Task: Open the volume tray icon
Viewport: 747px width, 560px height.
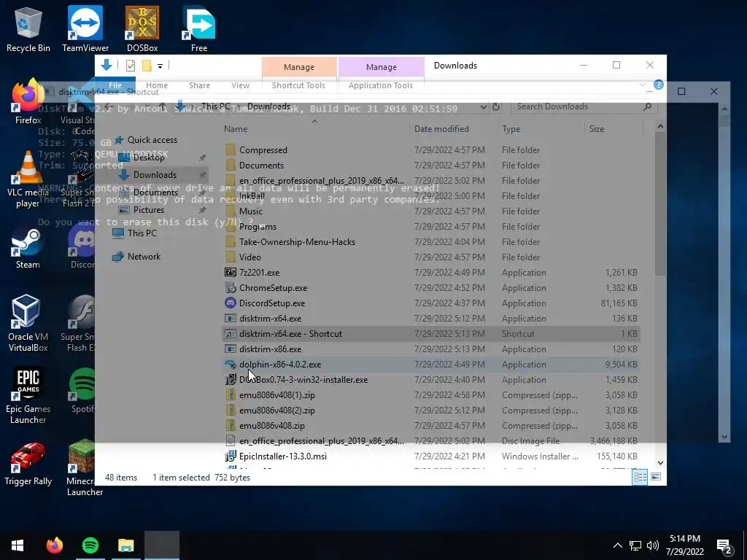Action: [653, 545]
